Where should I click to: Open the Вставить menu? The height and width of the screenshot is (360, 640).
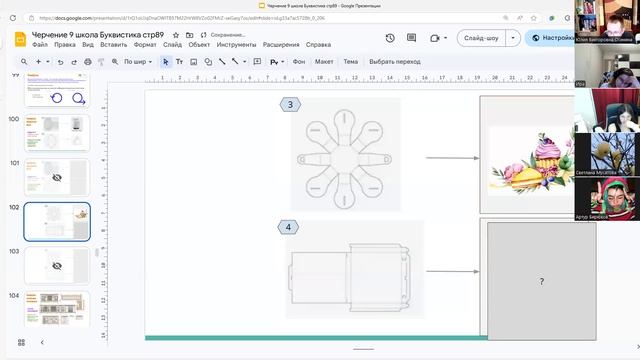pos(113,44)
